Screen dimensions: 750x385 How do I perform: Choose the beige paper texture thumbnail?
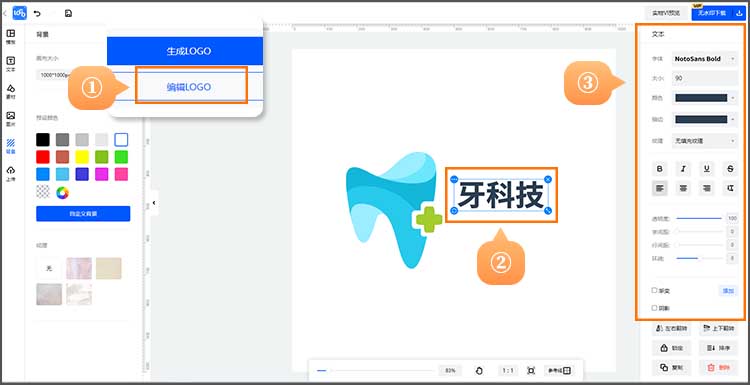tap(109, 268)
